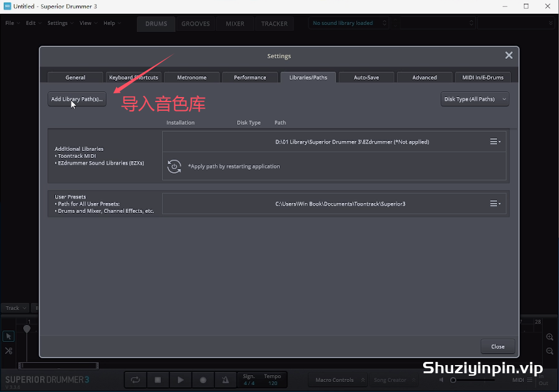Click the EZdrummer library path text
Screen dimensions: 559x392
(352, 142)
